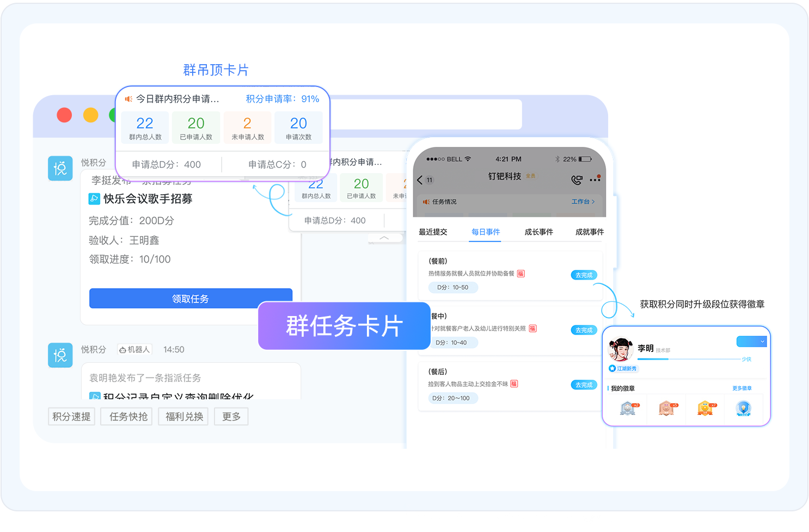Tap 去完成 on the 餐前 task
Image resolution: width=809 pixels, height=532 pixels.
tap(583, 275)
